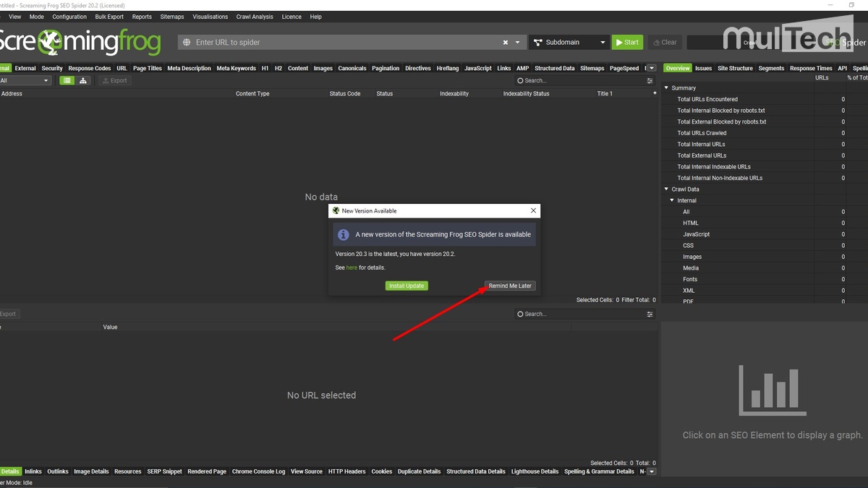Open lower panel search filter settings icon
Viewport: 868px width, 488px height.
point(650,314)
